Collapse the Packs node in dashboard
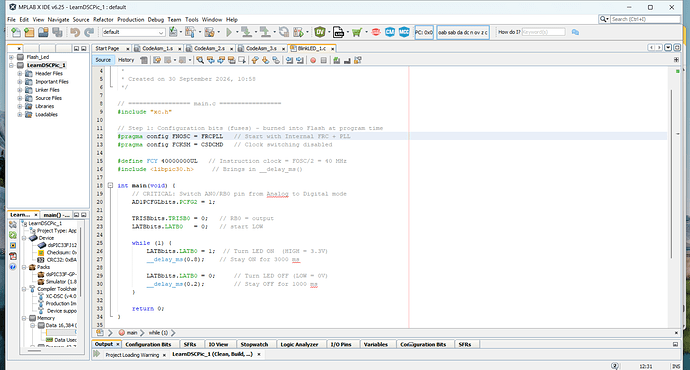The height and width of the screenshot is (370, 690). pos(25,267)
